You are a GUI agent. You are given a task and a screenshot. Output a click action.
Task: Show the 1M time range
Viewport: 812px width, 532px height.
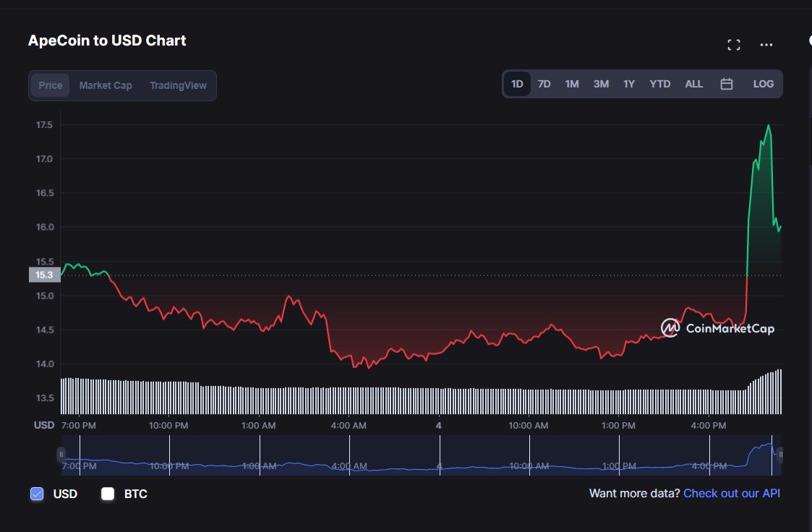(x=572, y=84)
